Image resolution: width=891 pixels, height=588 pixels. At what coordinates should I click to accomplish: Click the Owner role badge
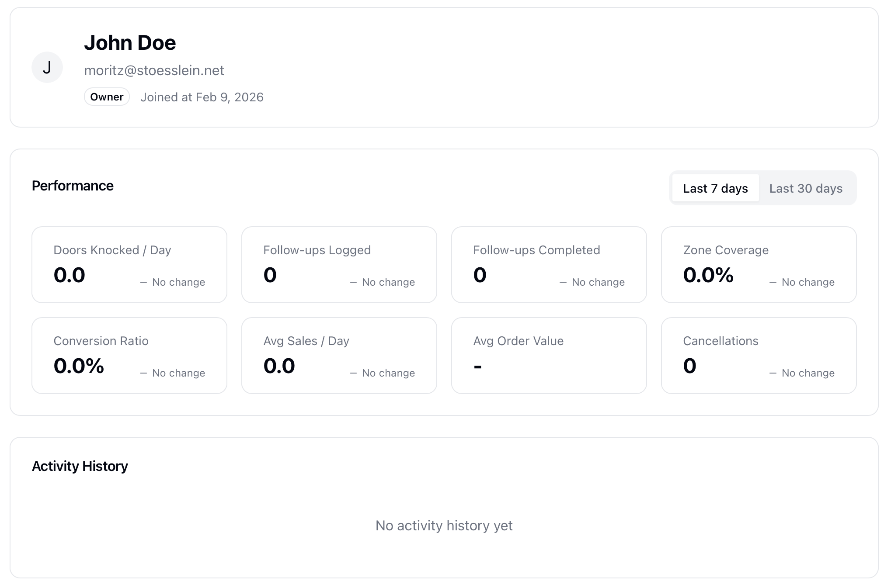click(107, 97)
